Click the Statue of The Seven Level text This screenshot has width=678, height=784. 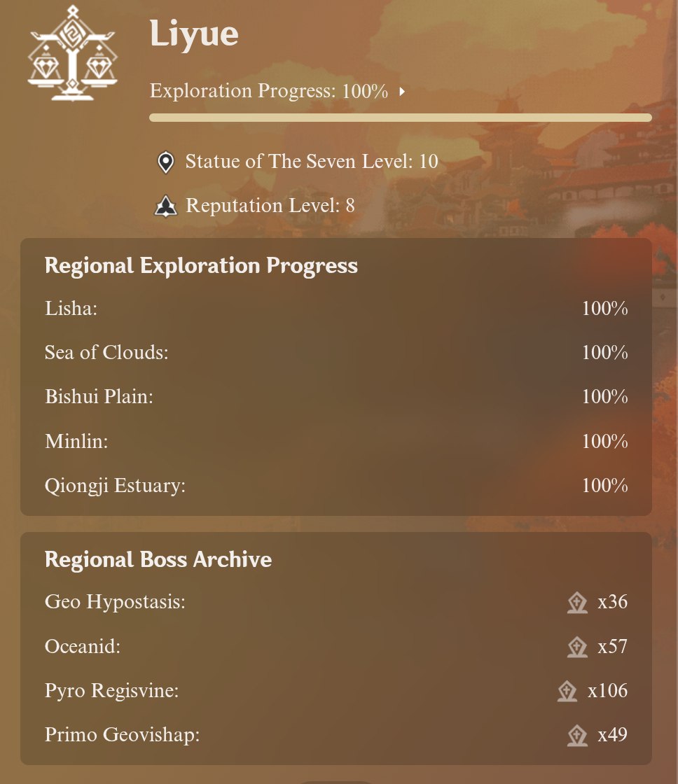click(312, 162)
